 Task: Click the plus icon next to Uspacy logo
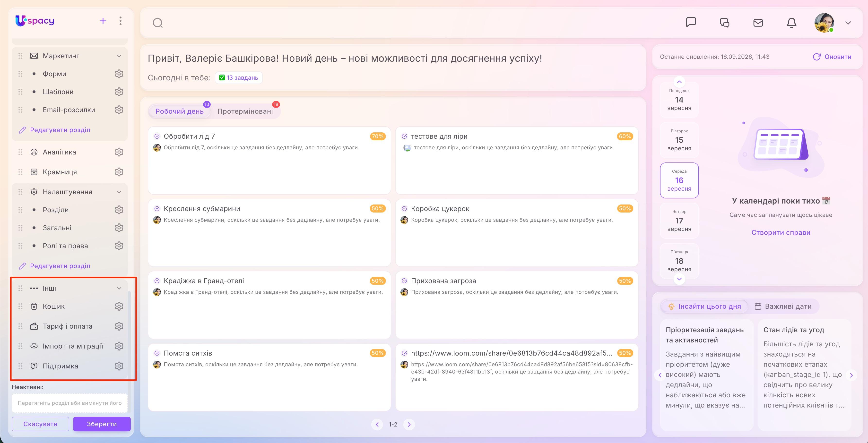tap(103, 21)
